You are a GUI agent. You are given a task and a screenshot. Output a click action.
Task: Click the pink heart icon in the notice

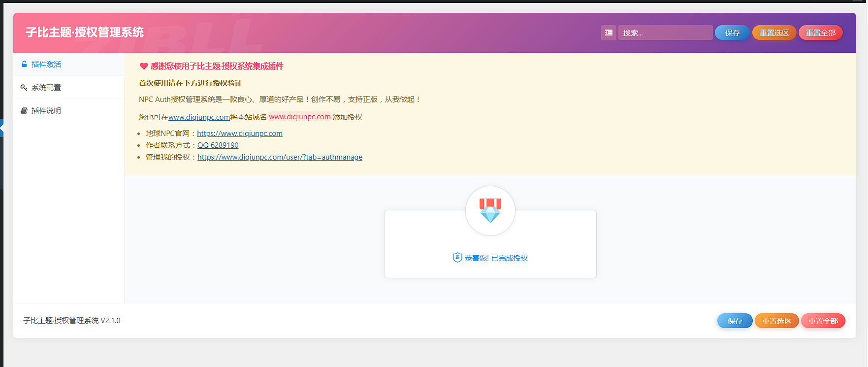point(144,67)
